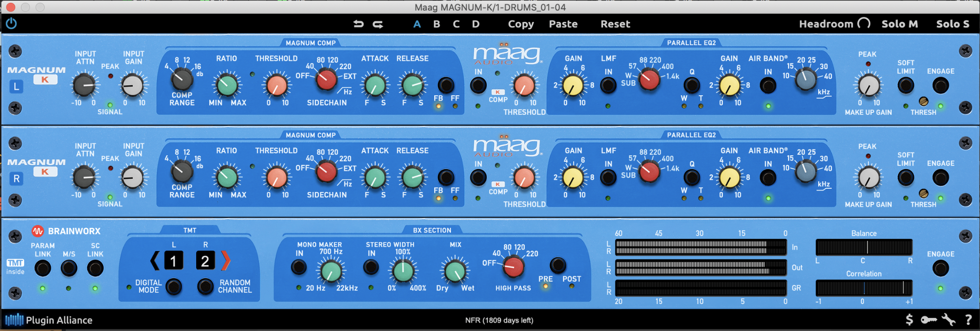The height and width of the screenshot is (331, 980).
Task: Select preset slot B
Action: [437, 24]
